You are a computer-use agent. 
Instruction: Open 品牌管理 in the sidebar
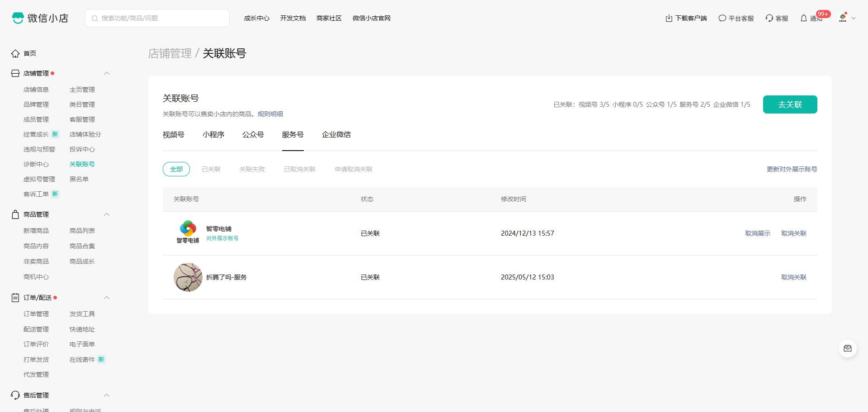point(36,104)
